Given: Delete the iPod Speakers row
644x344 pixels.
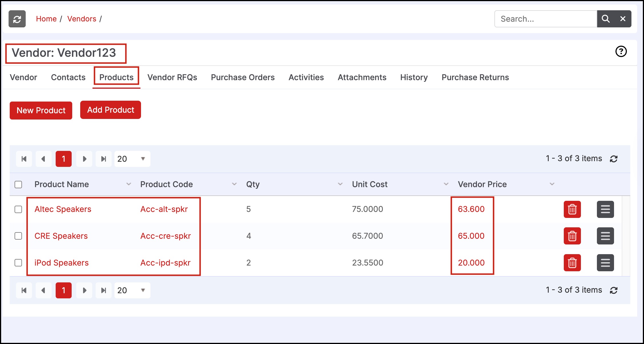Looking at the screenshot, I should tap(572, 263).
